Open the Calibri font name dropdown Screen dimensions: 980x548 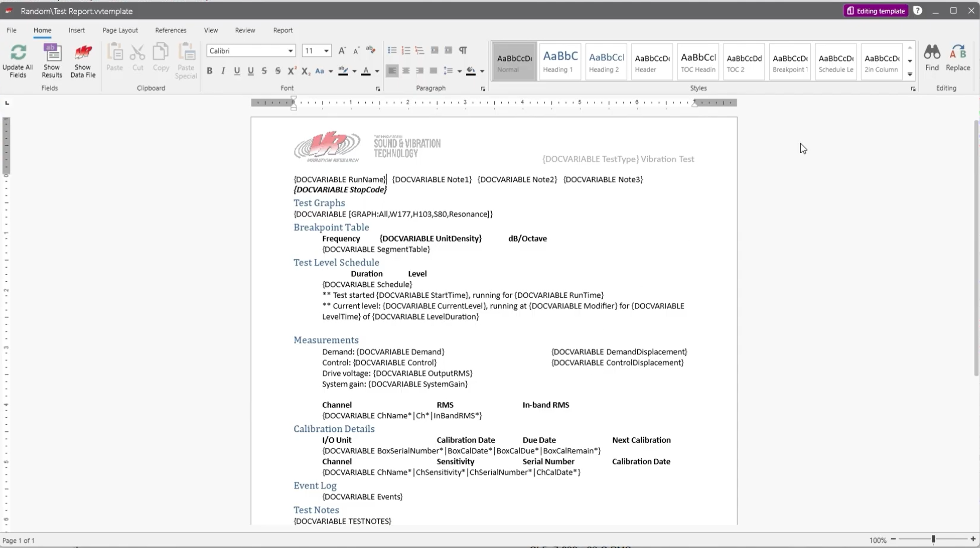tap(291, 51)
